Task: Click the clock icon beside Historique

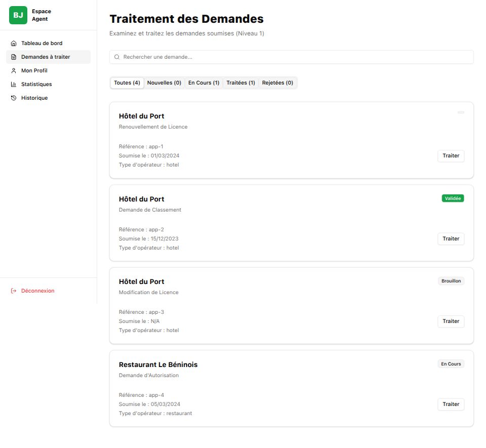Action: (x=14, y=98)
